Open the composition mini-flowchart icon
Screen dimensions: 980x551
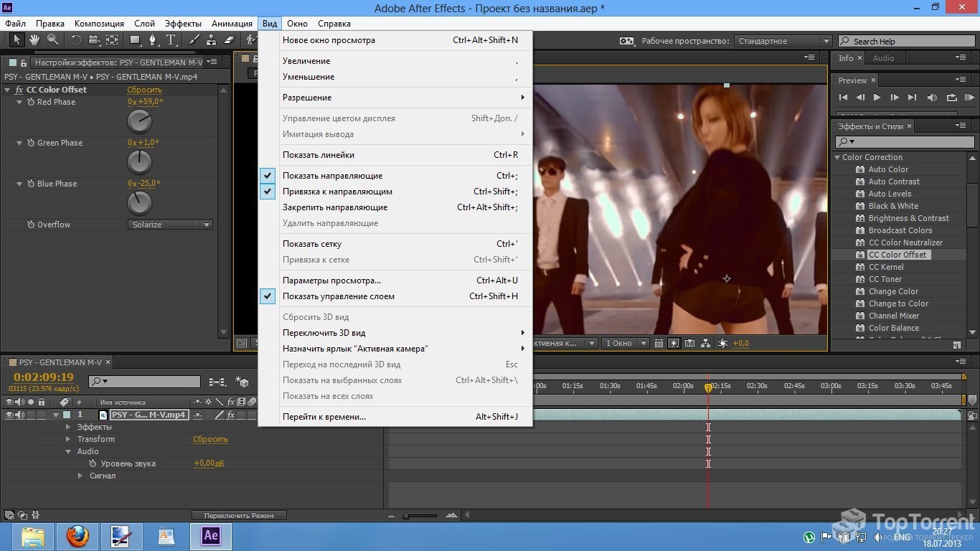(217, 382)
